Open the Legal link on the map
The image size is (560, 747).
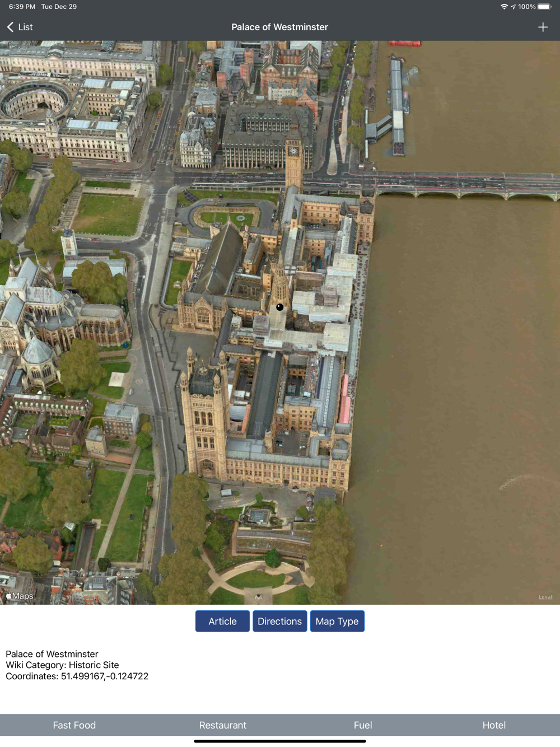pos(545,597)
